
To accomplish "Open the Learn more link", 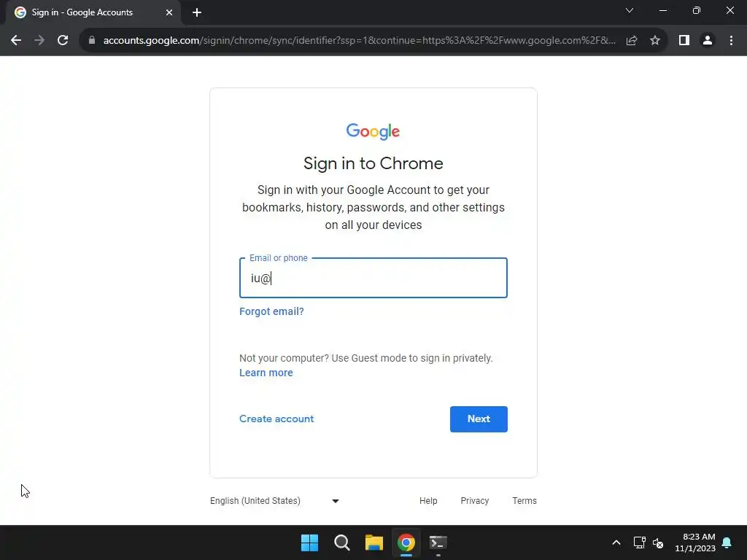I will (x=266, y=373).
